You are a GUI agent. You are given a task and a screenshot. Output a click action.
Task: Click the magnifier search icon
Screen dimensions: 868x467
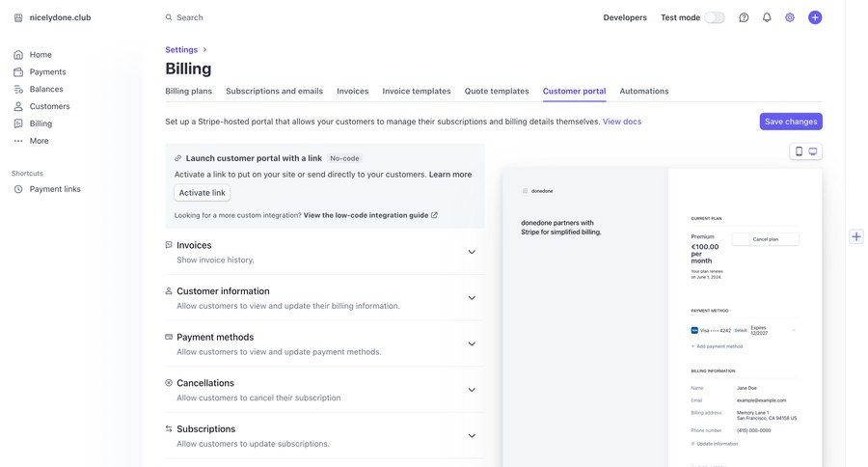(169, 17)
